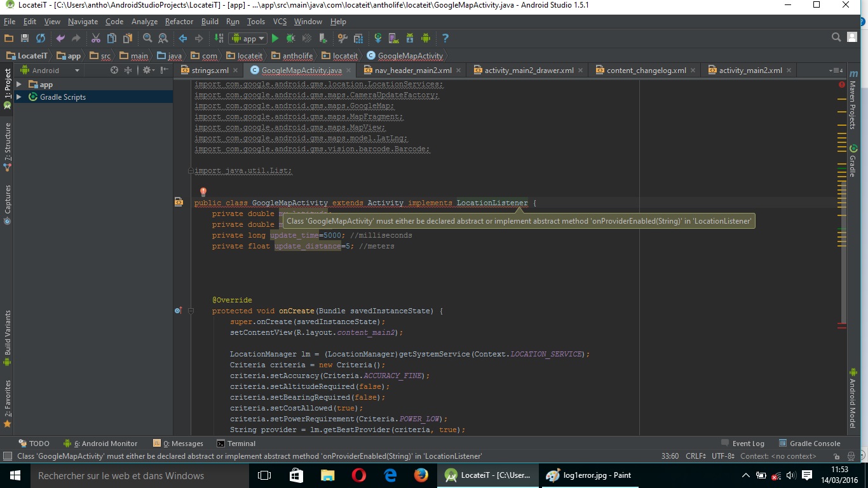Open AVD Manager icon
This screenshot has height=488, width=868.
[394, 38]
